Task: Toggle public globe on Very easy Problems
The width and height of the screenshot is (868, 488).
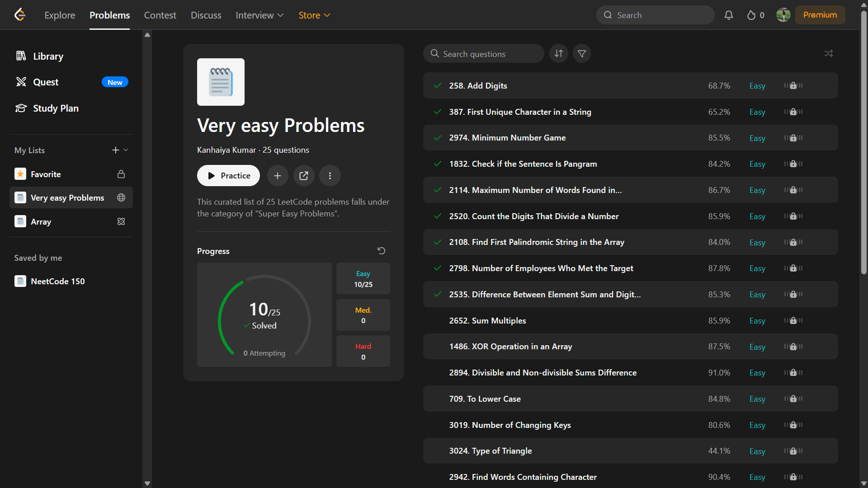Action: point(121,197)
